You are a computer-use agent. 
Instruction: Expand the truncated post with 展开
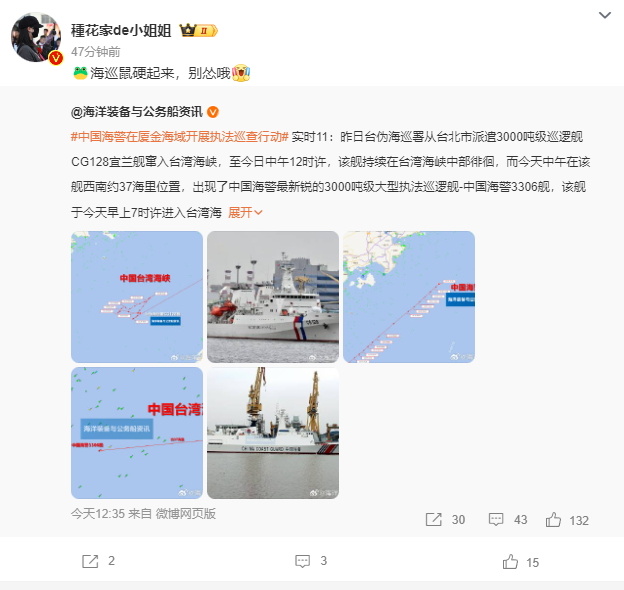coord(245,212)
